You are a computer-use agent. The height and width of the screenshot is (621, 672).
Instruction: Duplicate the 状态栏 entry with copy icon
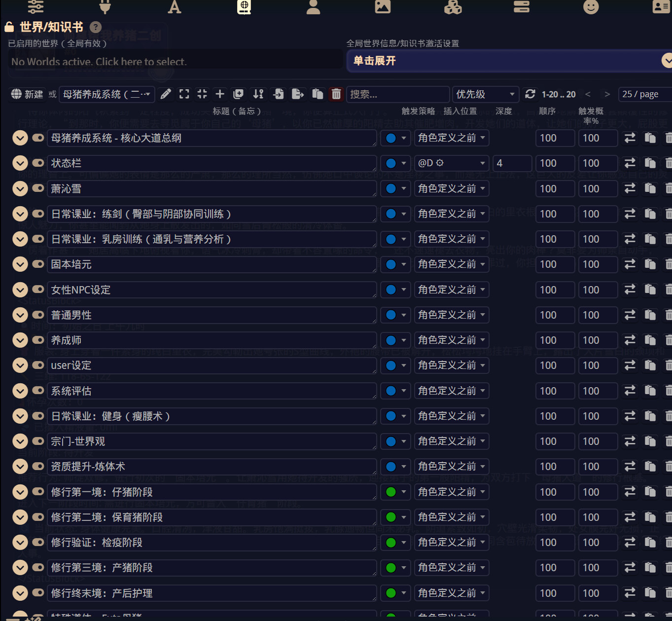[x=650, y=163]
